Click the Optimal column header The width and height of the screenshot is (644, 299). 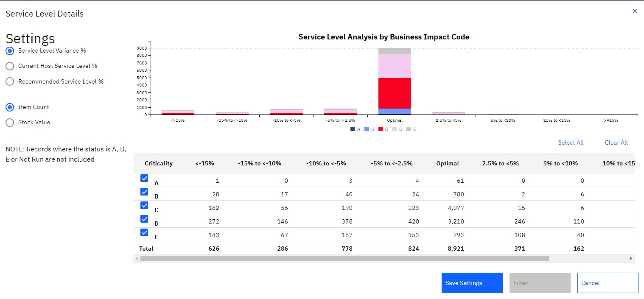448,163
